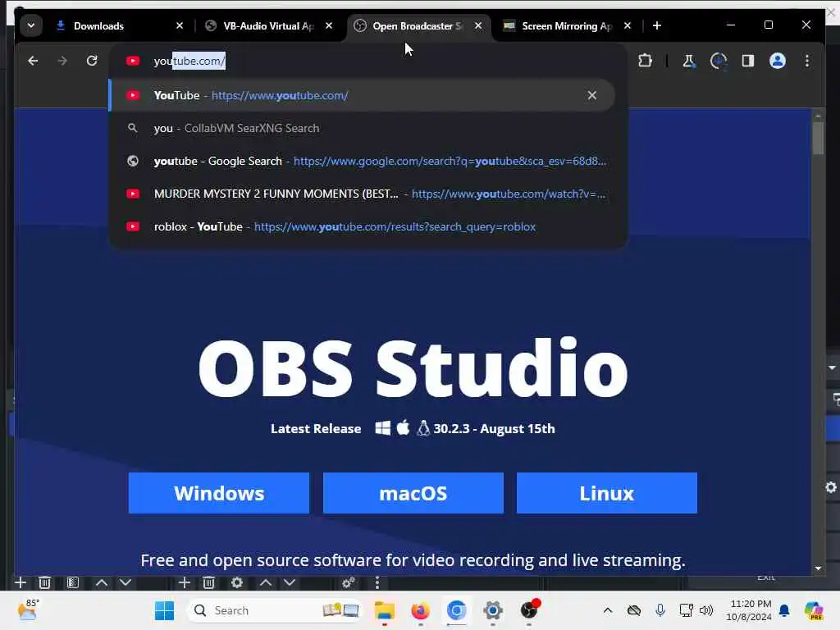
Task: Open the browser Extensions puzzle icon
Action: pos(646,61)
